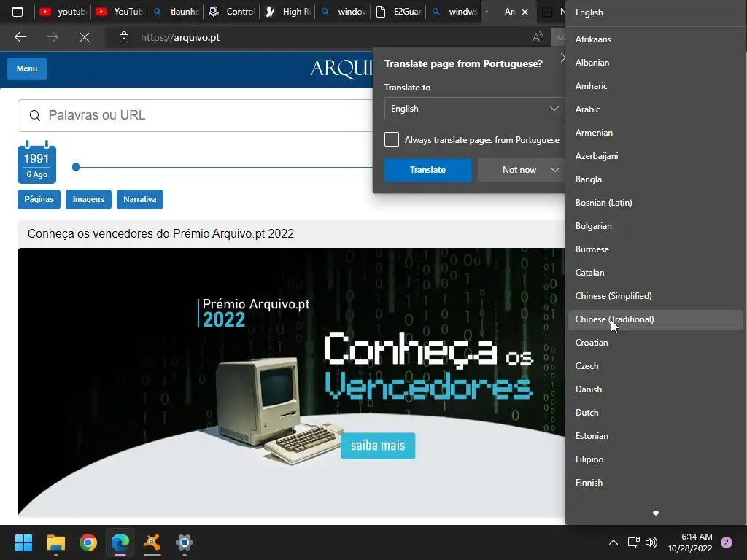Close the translate page popup
This screenshot has width=747, height=560.
point(562,58)
